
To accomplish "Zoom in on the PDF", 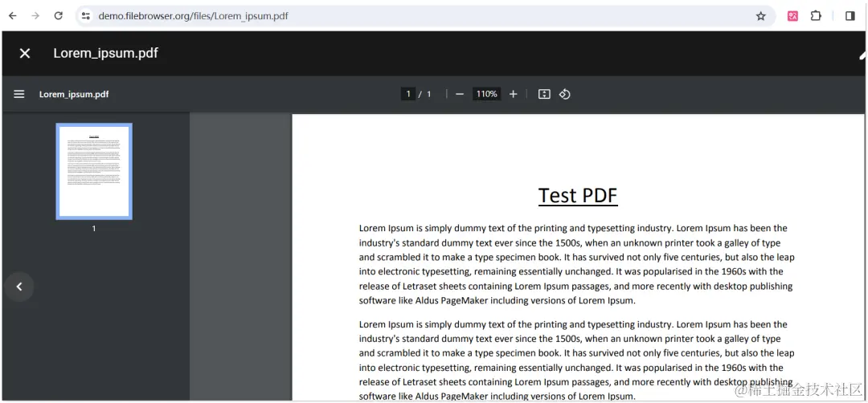I will click(513, 94).
